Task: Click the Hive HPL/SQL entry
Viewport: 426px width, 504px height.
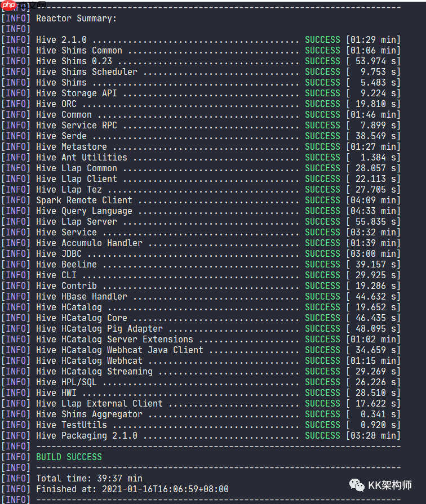Action: (x=66, y=382)
